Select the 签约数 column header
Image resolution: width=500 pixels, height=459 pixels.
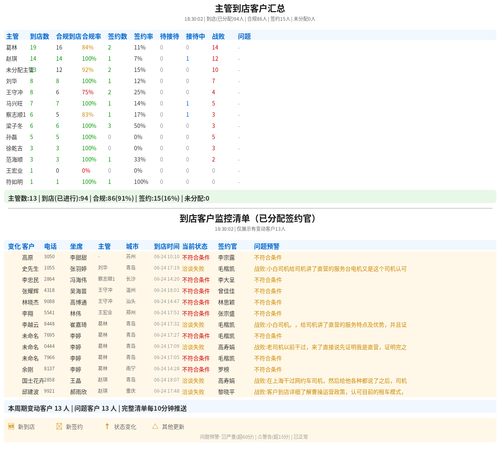tap(118, 36)
